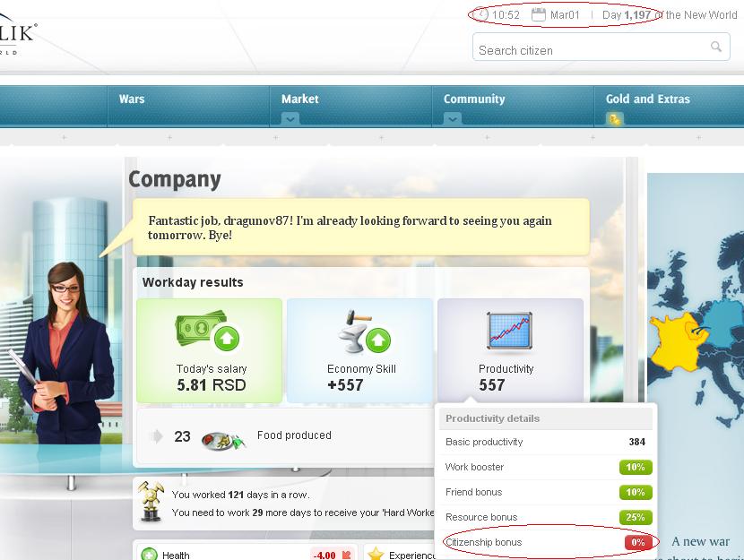Click the Search citizen input field
This screenshot has width=744, height=560.
[x=592, y=49]
